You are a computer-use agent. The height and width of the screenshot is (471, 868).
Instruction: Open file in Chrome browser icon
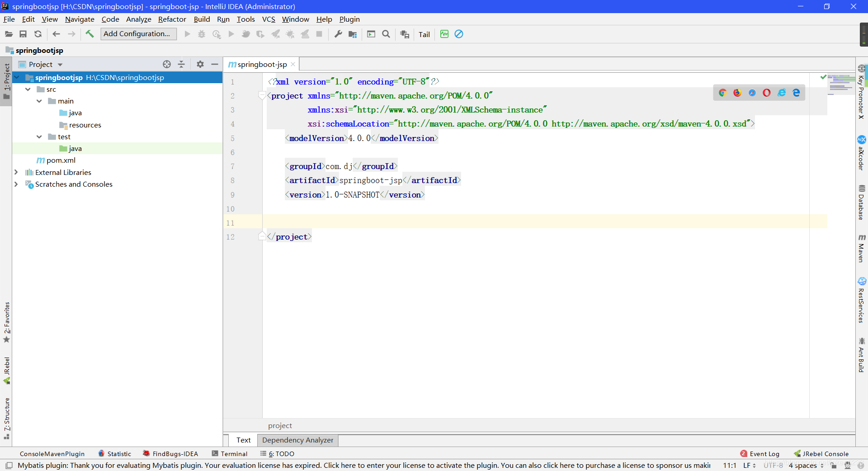(722, 93)
